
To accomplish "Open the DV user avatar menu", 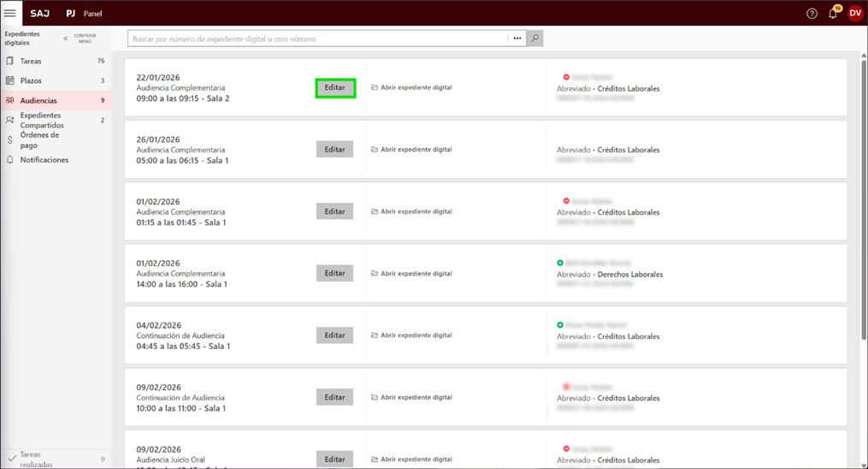I will [x=854, y=14].
